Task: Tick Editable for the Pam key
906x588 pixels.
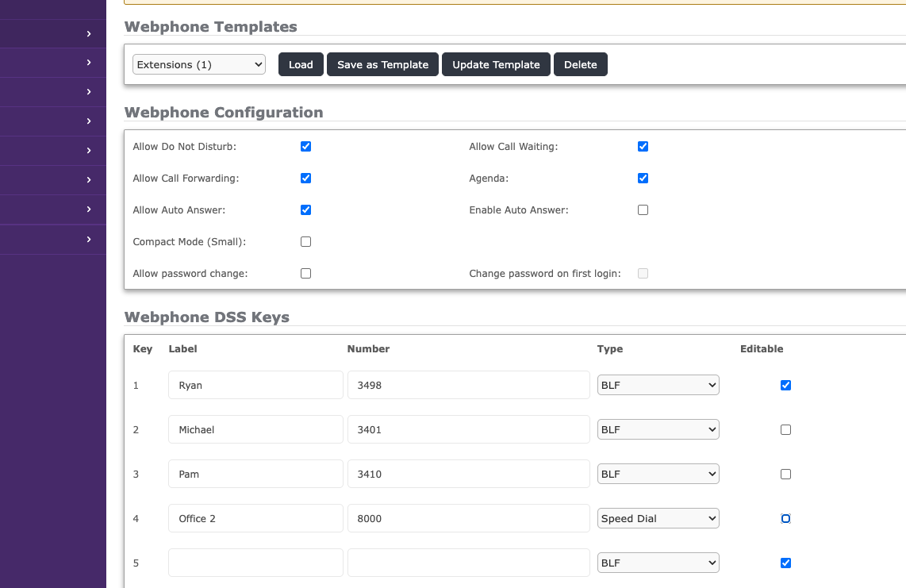Action: (x=785, y=474)
